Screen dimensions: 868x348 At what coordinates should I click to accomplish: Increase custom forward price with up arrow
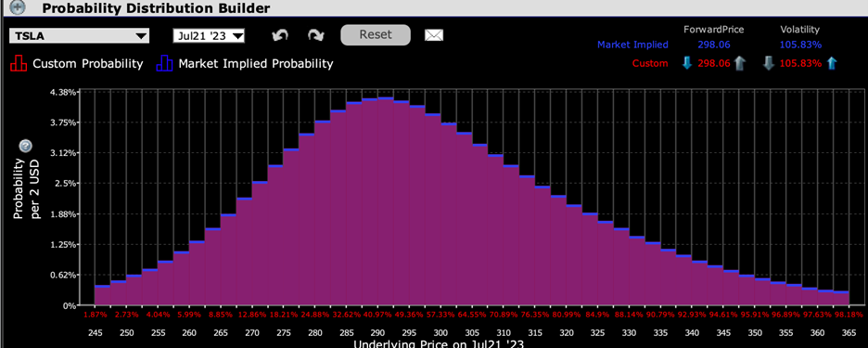point(740,64)
